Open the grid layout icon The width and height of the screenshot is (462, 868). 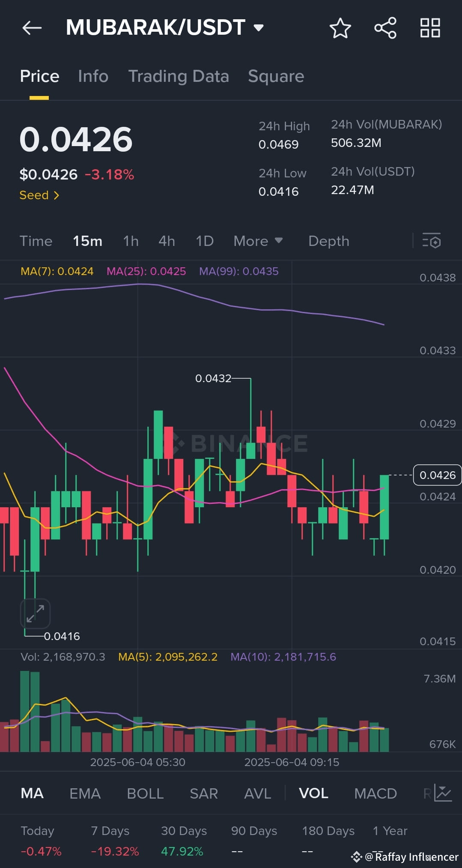coord(430,28)
